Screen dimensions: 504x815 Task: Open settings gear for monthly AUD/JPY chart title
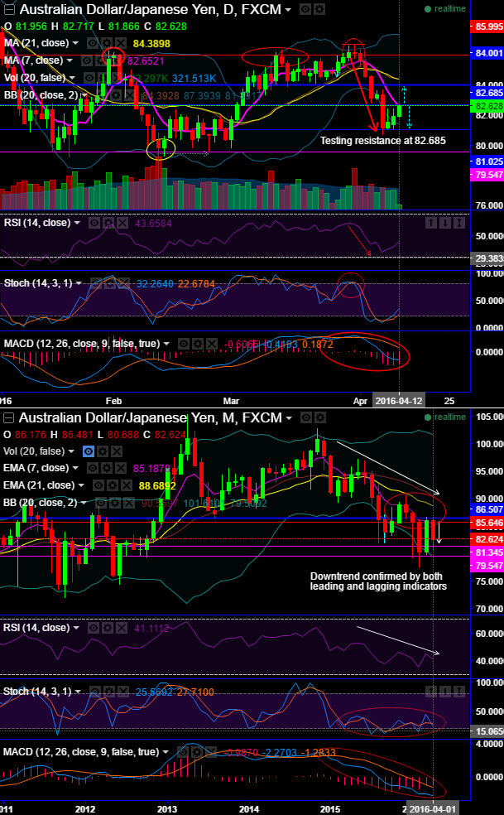(320, 417)
